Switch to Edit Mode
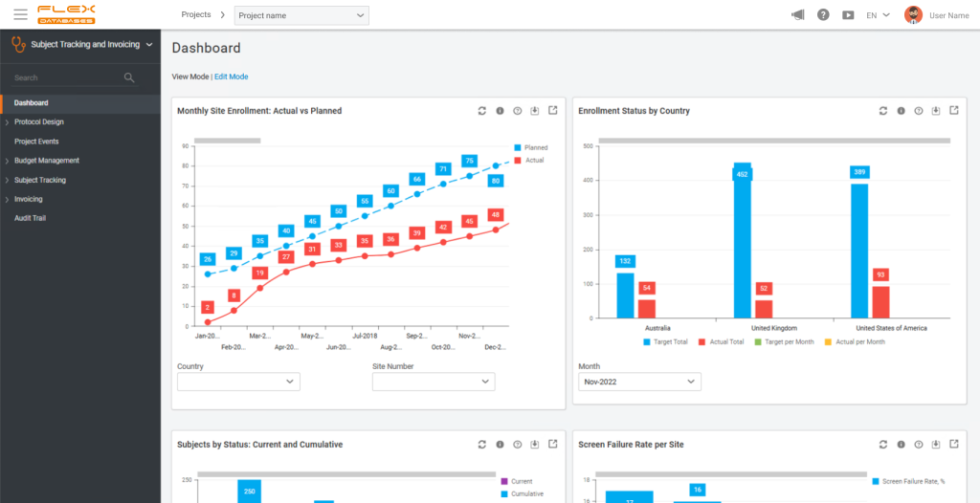 231,77
